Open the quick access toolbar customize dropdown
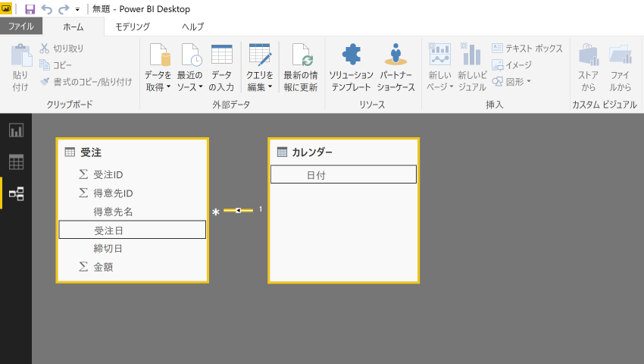 (77, 9)
